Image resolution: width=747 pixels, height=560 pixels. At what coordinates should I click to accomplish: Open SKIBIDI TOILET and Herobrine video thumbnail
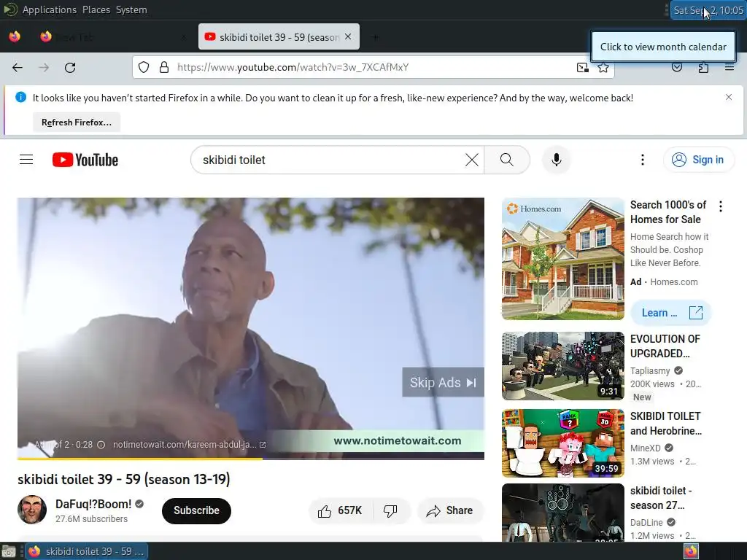pos(562,443)
